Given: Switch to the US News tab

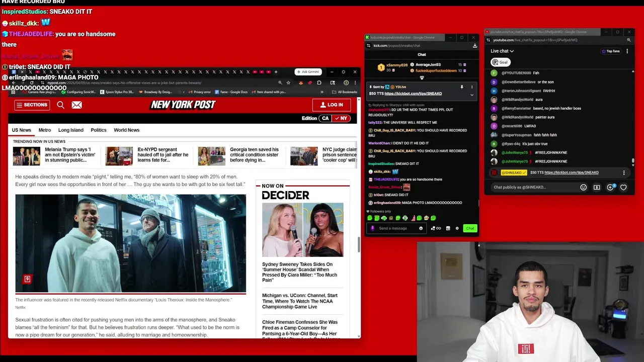Looking at the screenshot, I should [21, 130].
